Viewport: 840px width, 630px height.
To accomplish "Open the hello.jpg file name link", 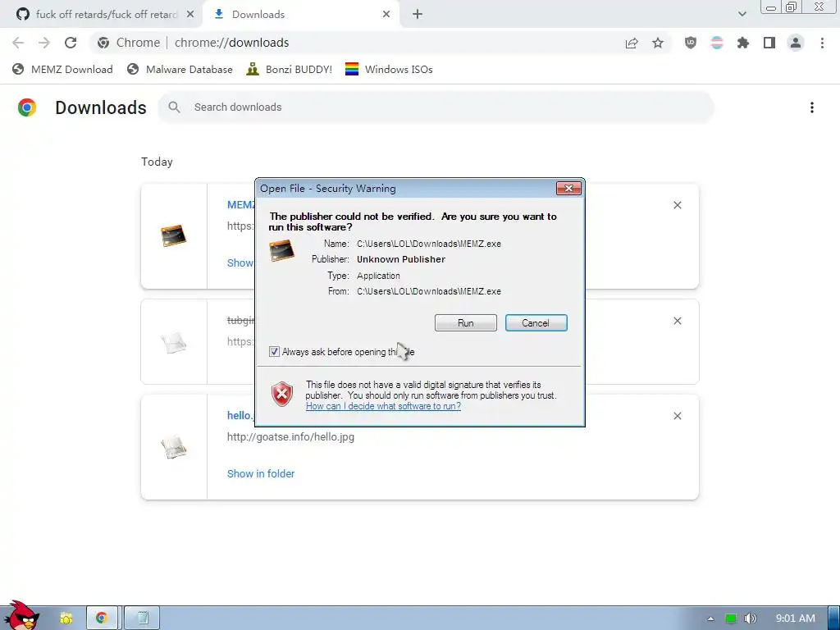I will pos(240,416).
